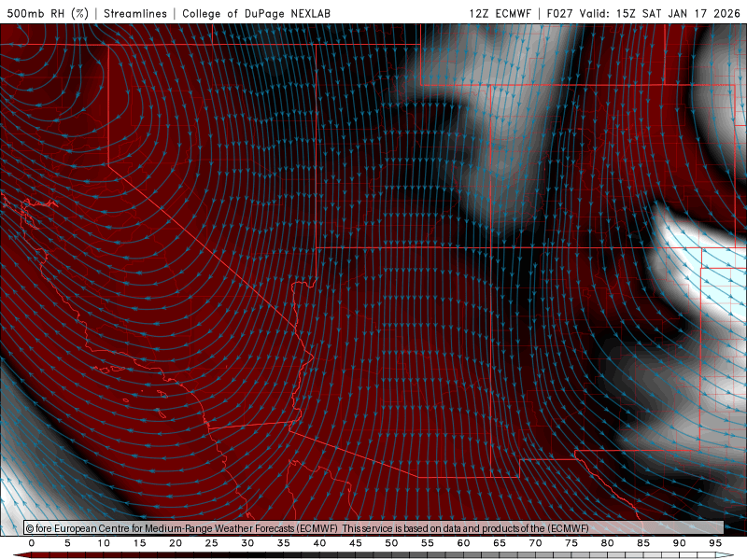The image size is (747, 560).
Task: Select the '70' value on the RH scale
Action: (x=535, y=543)
